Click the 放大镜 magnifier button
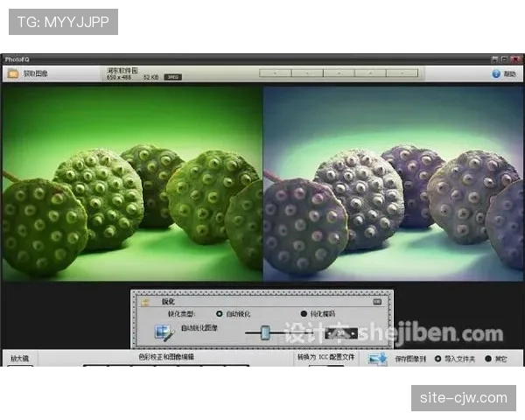Screen dimensions: 525x420 18,358
